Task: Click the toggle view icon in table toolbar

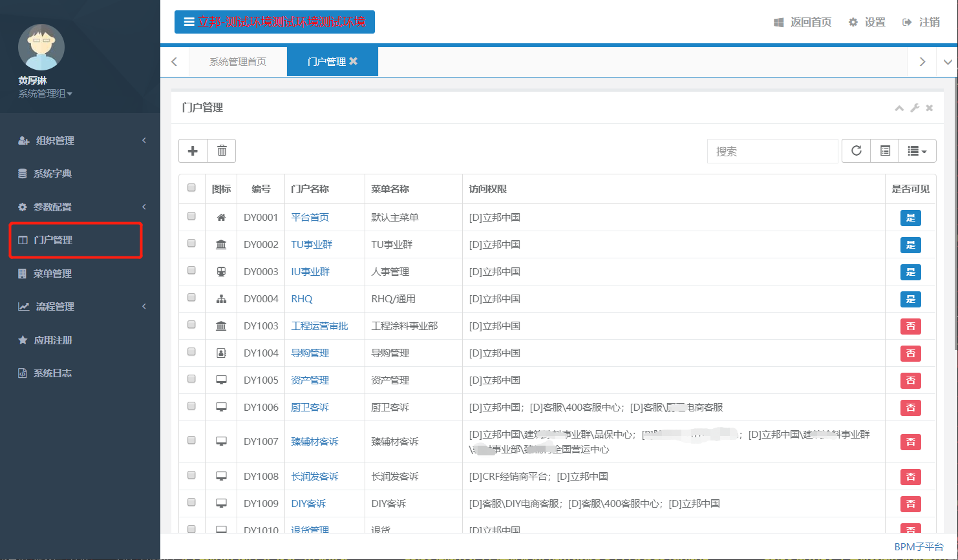Action: point(885,150)
